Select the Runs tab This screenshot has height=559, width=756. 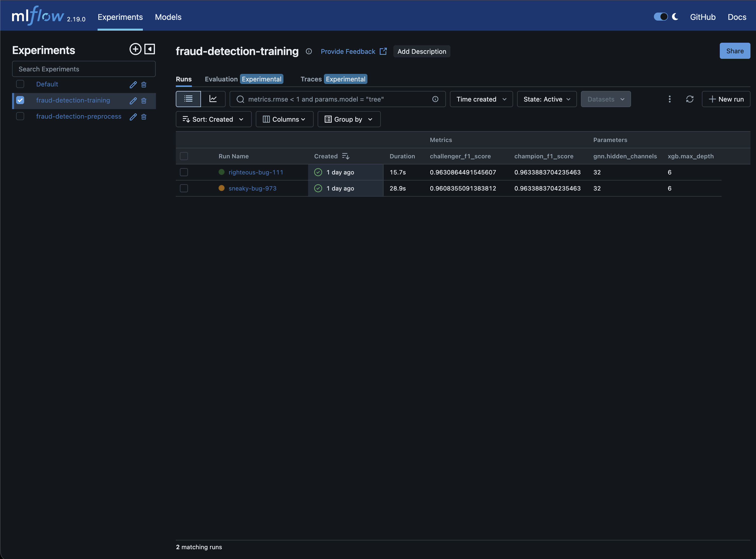tap(184, 79)
